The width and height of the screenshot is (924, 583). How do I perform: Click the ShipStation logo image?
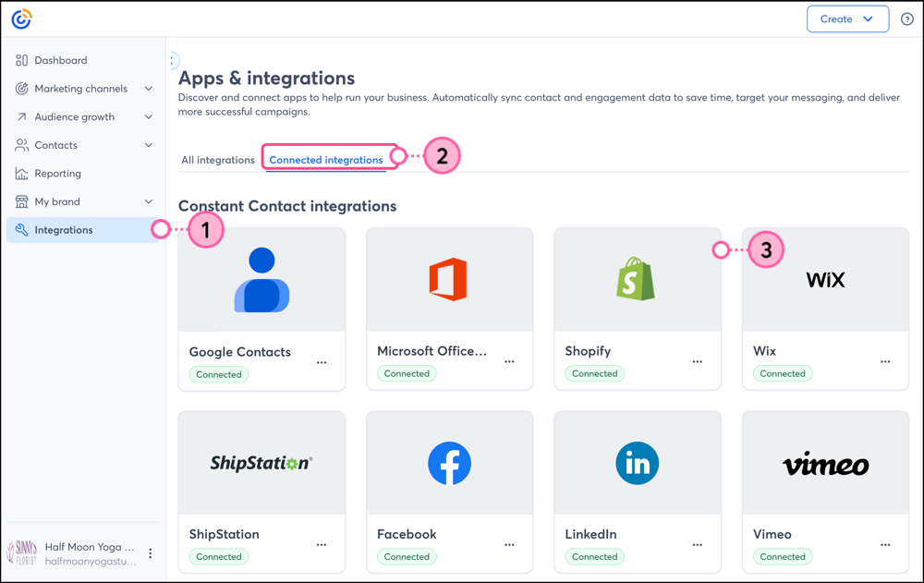[261, 463]
